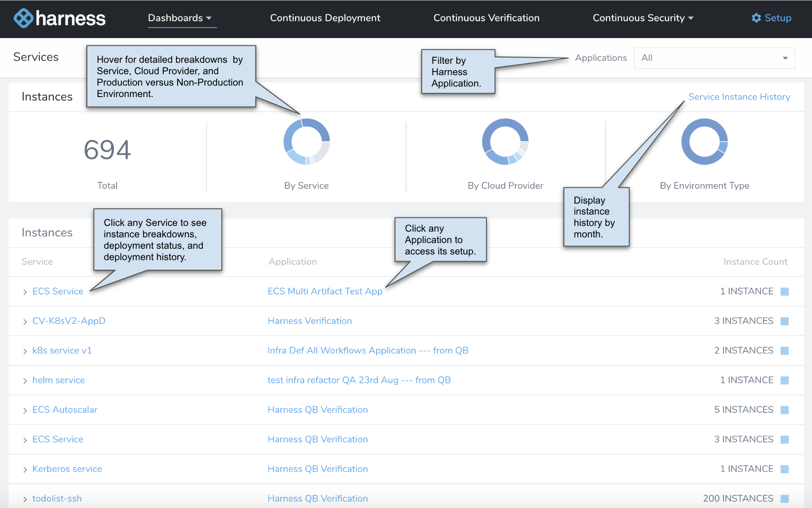812x508 pixels.
Task: Open the Setup gear icon
Action: [756, 18]
